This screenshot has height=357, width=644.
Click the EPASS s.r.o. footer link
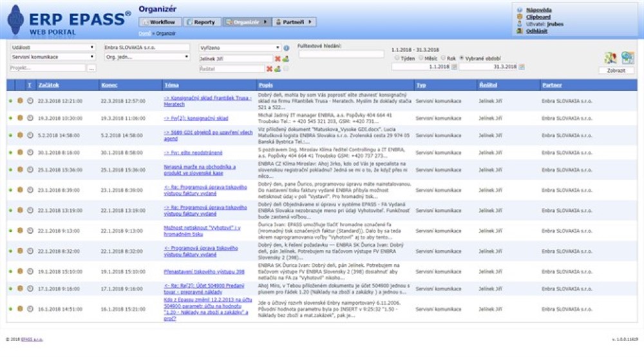[x=32, y=340]
